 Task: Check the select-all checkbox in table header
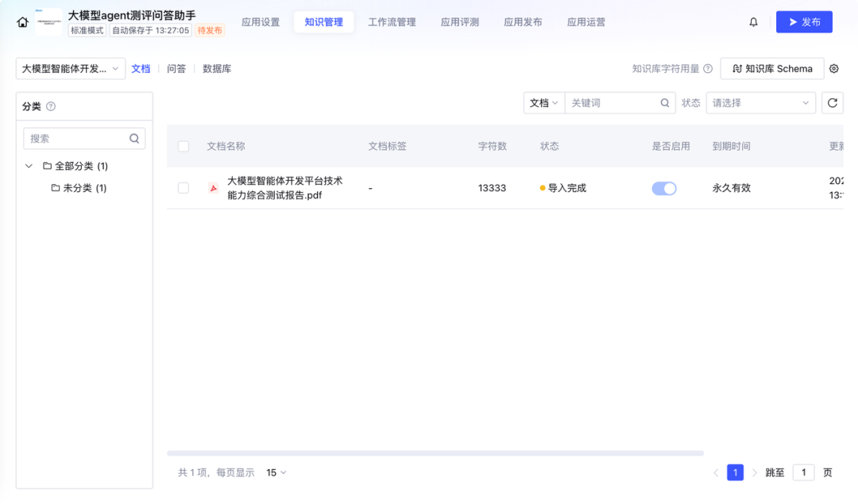click(183, 146)
